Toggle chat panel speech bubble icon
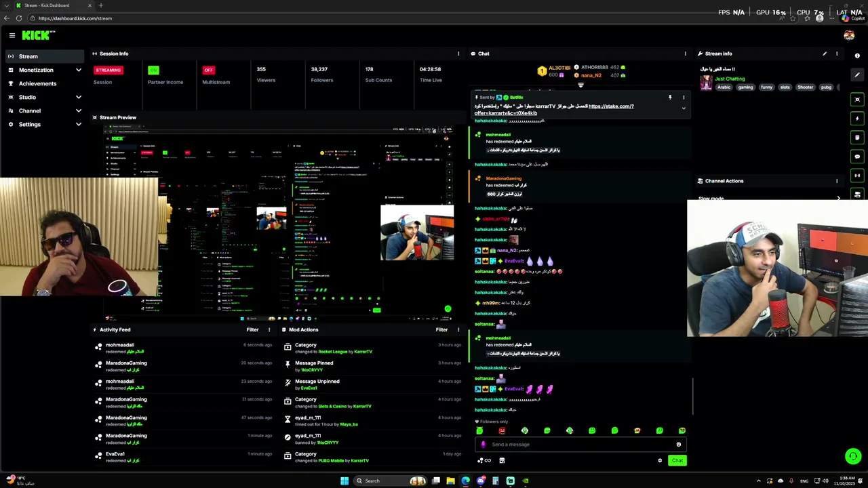This screenshot has height=488, width=868. click(x=857, y=157)
